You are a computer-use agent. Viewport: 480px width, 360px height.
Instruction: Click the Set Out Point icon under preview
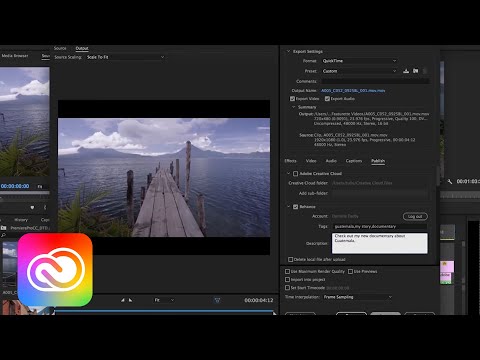[130, 300]
